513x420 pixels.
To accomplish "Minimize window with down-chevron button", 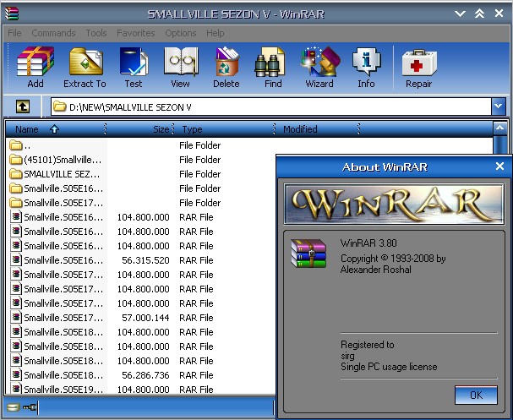I will (x=460, y=14).
